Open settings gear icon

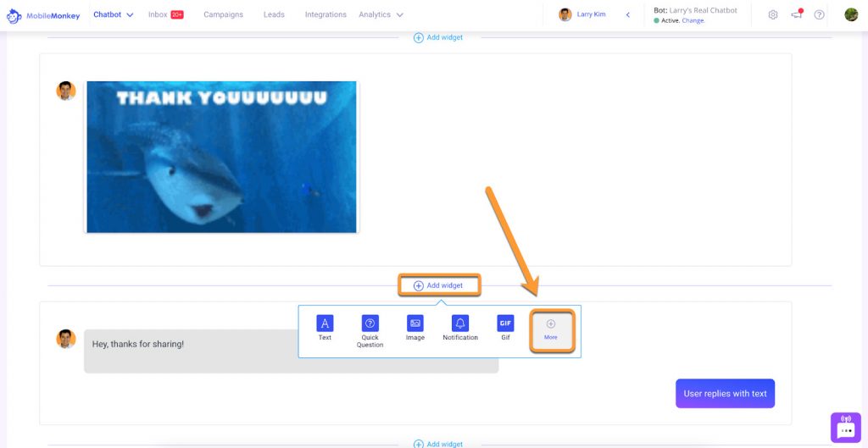(x=773, y=15)
